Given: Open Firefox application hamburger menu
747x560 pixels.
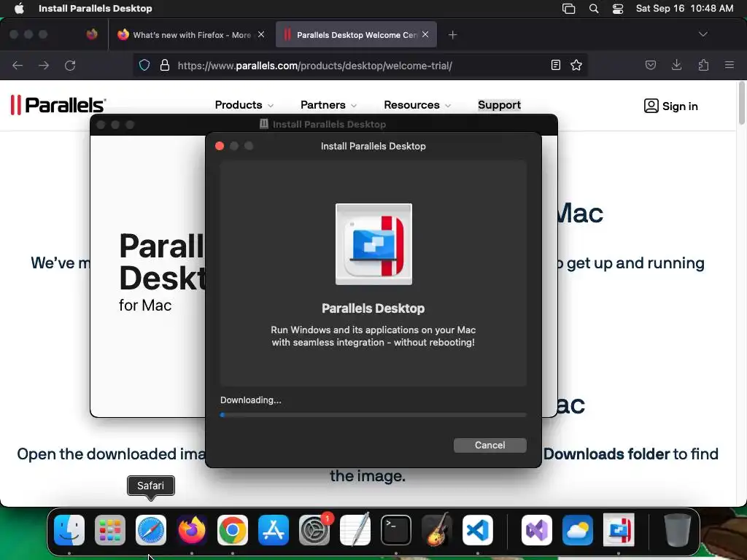Looking at the screenshot, I should (729, 65).
